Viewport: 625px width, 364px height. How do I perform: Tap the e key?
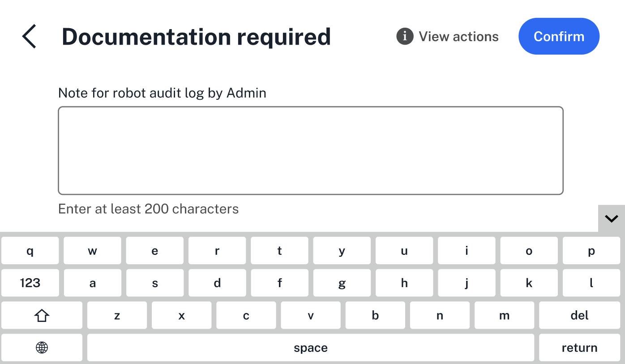(x=154, y=250)
